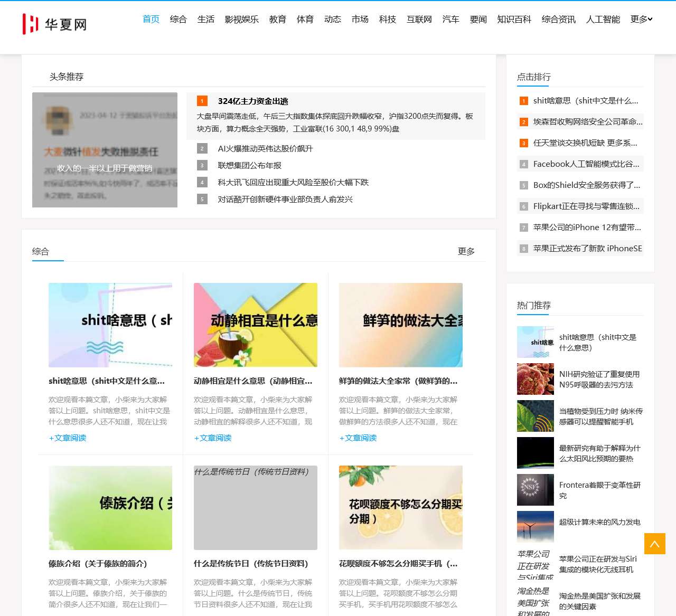Open 当植物受到压力时 纳米传感器 article link

pyautogui.click(x=601, y=416)
